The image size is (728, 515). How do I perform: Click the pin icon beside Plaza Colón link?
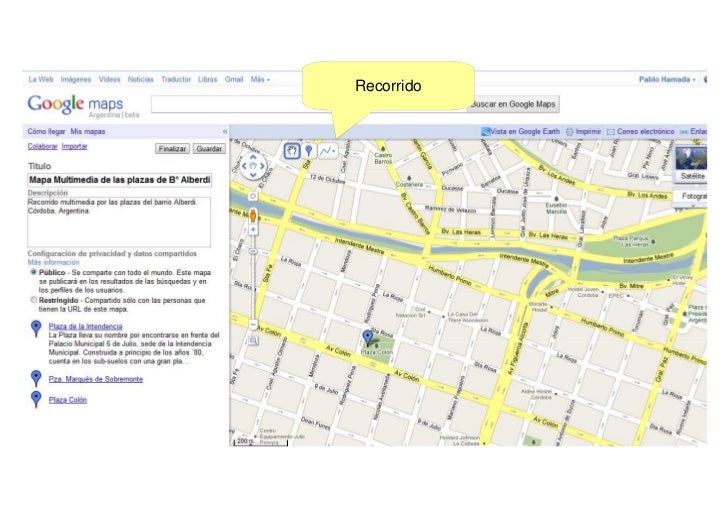[36, 399]
